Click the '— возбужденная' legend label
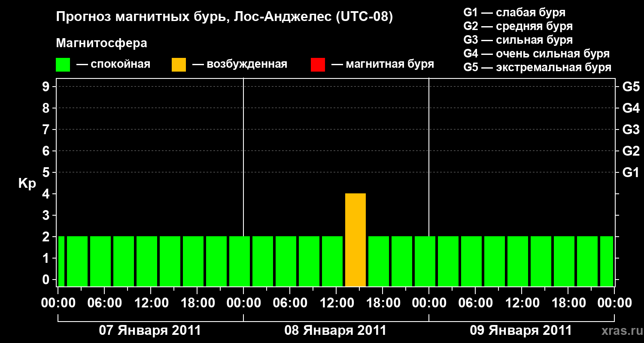Image resolution: width=644 pixels, height=343 pixels. [x=240, y=65]
